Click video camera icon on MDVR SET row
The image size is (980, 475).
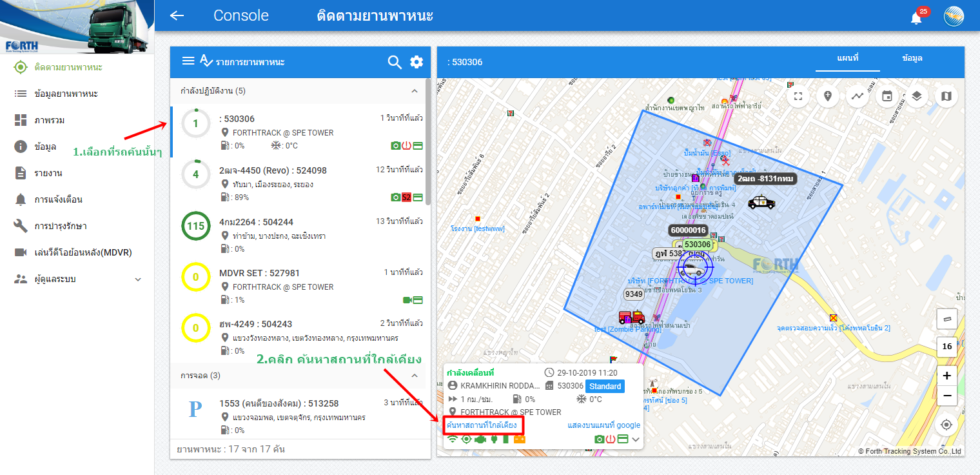pos(407,299)
